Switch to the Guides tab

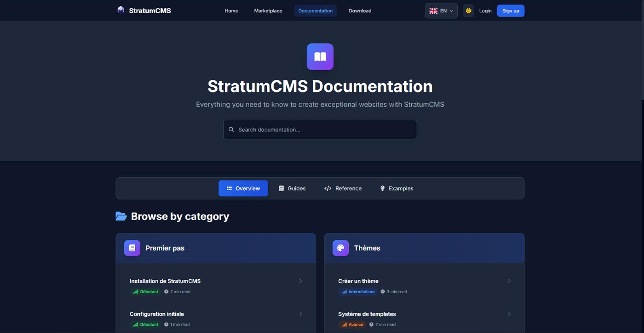[292, 188]
